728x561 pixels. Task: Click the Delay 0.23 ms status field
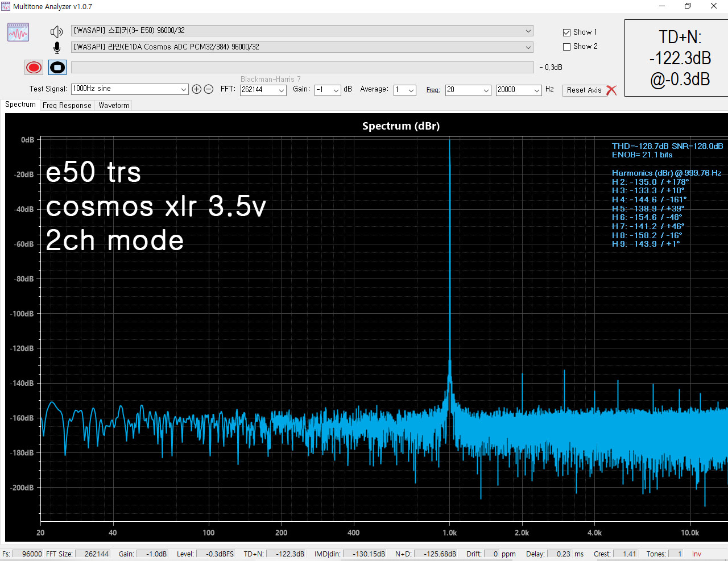pyautogui.click(x=560, y=554)
